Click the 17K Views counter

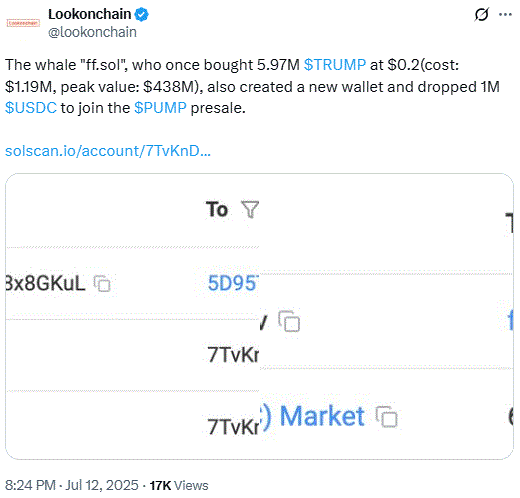[x=179, y=486]
